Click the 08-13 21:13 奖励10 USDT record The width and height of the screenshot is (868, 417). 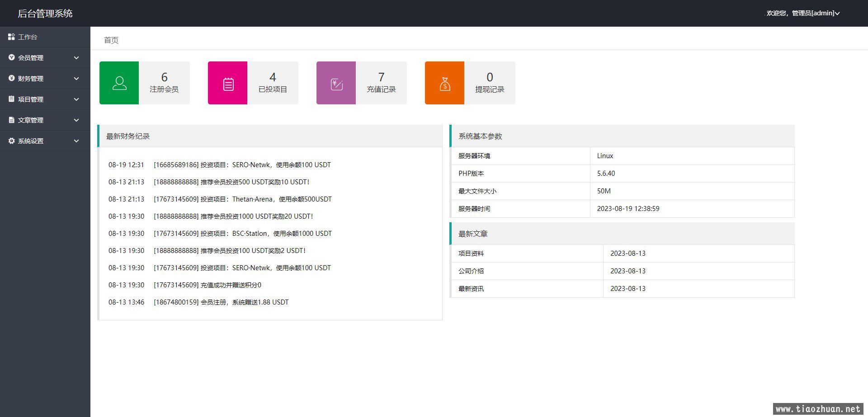[209, 182]
